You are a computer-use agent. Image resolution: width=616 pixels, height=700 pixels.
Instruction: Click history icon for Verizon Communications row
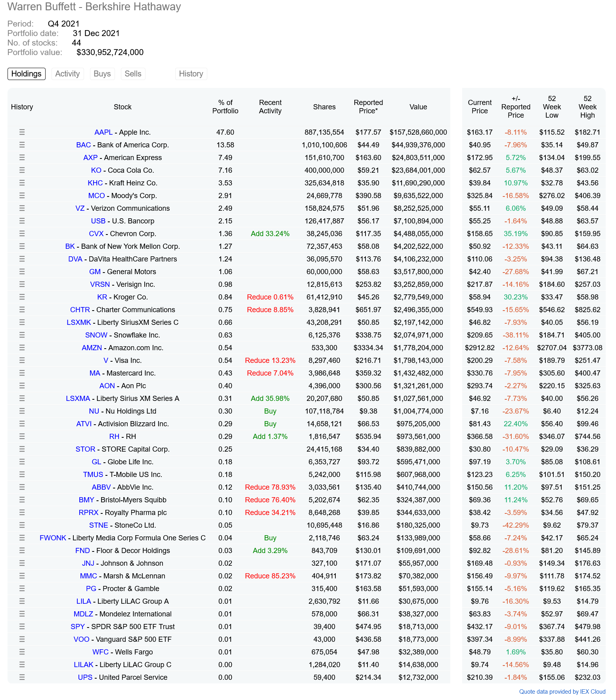22,208
